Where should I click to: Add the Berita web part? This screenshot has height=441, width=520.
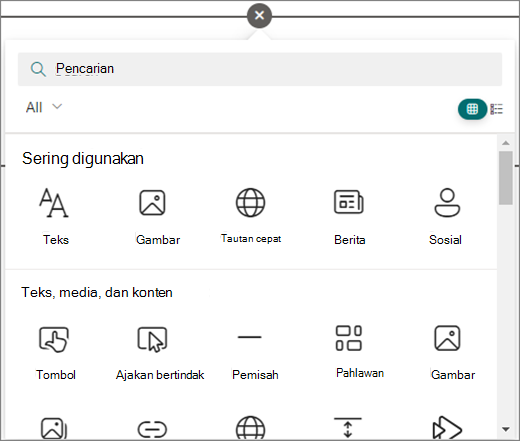click(349, 217)
